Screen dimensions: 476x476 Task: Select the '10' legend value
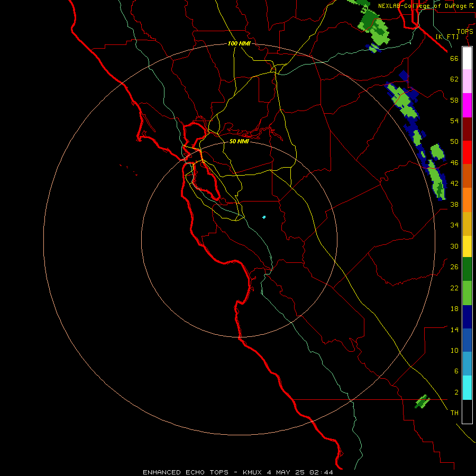tap(454, 350)
